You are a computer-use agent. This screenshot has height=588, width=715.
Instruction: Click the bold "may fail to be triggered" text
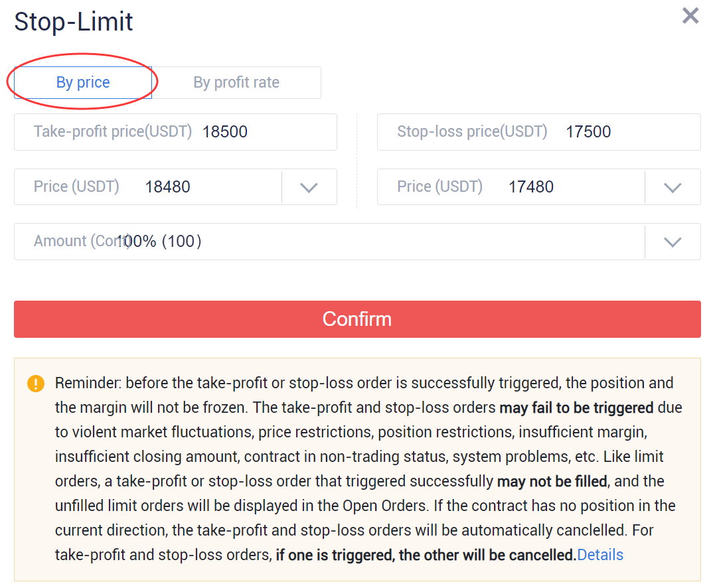(576, 407)
